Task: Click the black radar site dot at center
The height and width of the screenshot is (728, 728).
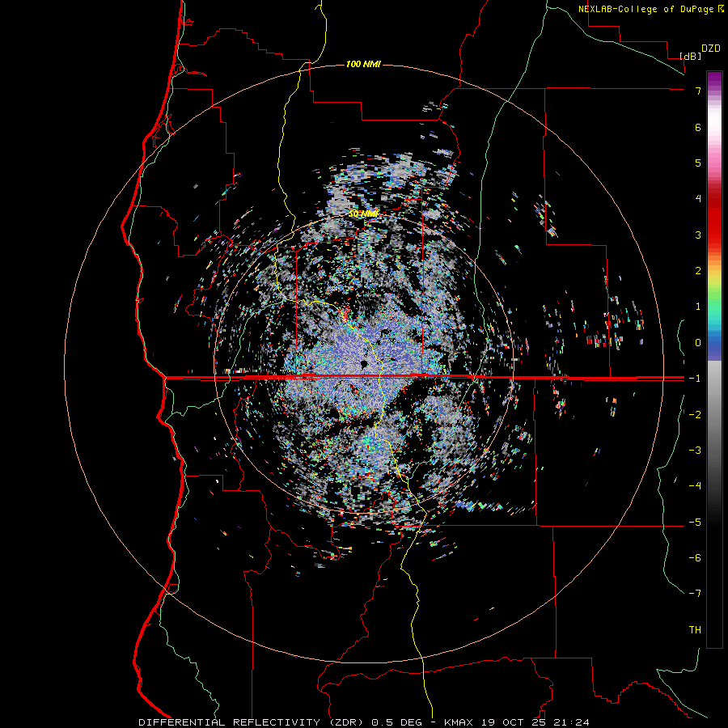Action: coord(365,363)
